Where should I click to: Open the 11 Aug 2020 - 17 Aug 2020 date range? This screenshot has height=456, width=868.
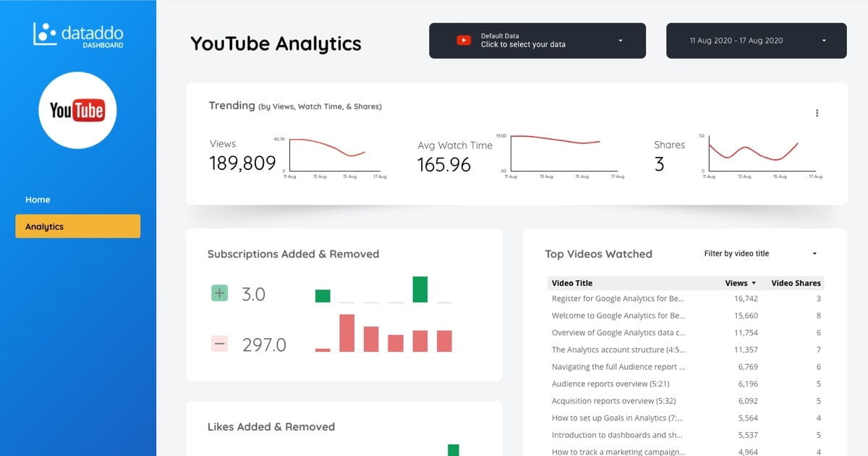[756, 41]
